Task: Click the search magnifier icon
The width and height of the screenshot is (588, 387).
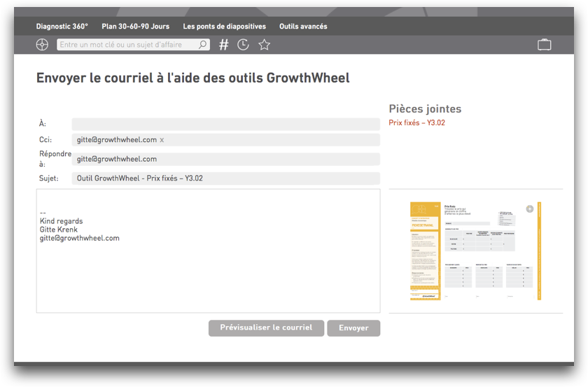Action: [202, 45]
